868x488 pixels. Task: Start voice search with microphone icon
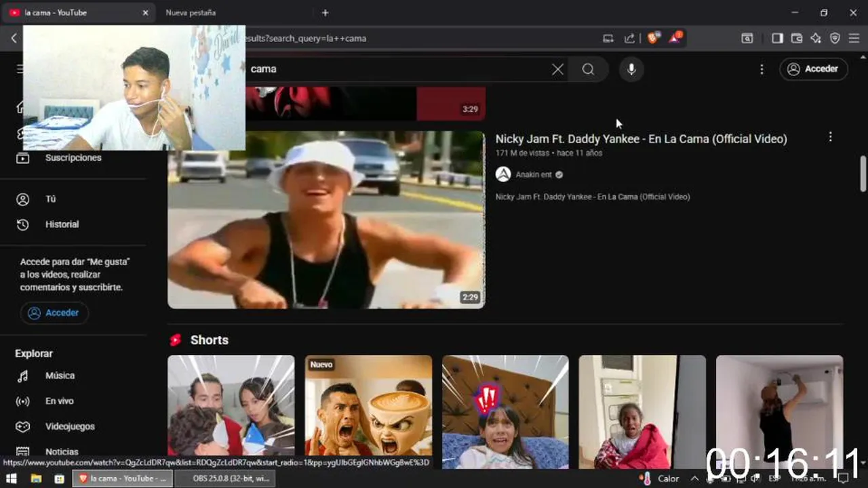631,69
